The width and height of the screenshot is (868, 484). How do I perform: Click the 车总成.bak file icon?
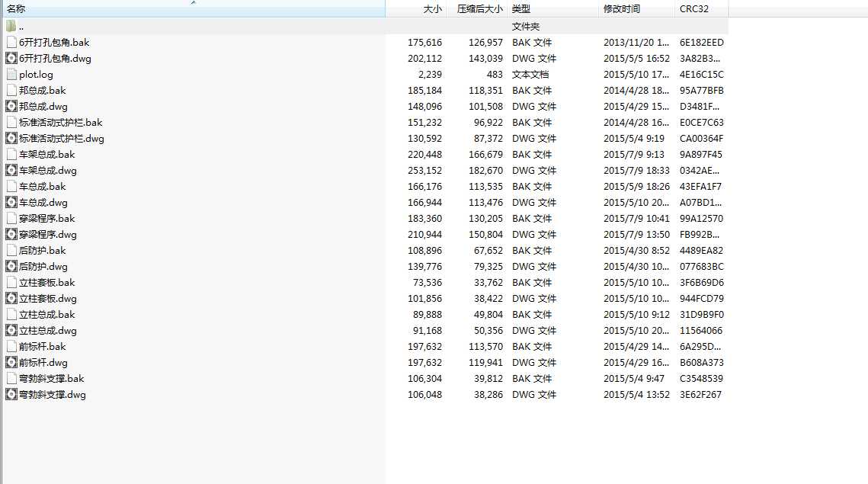tap(11, 187)
